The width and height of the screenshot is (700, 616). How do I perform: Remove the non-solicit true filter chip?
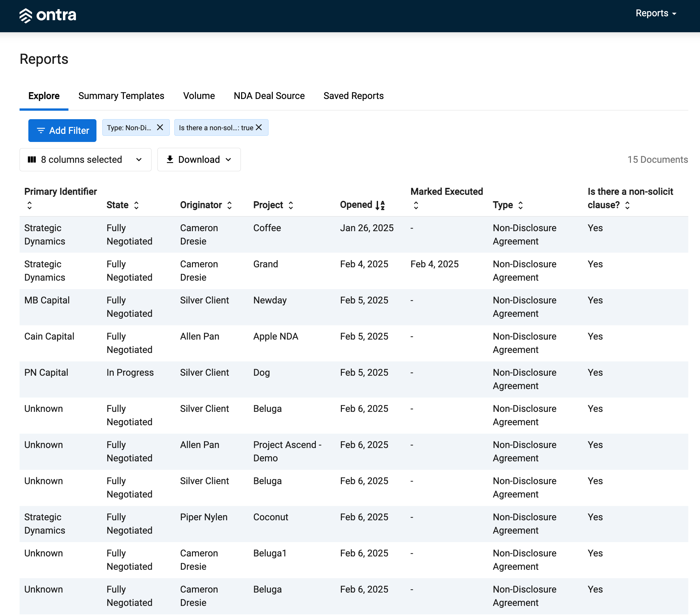click(259, 127)
